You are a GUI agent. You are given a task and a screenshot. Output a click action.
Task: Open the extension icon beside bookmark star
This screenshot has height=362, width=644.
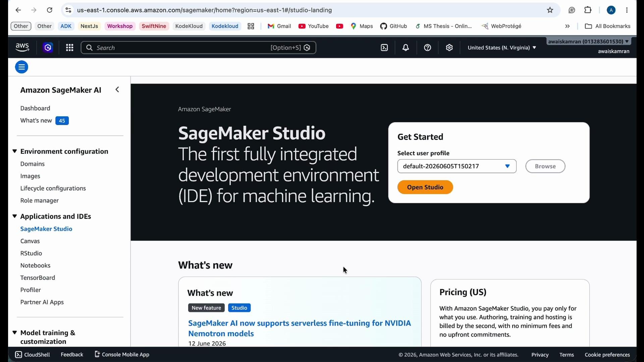pos(572,10)
